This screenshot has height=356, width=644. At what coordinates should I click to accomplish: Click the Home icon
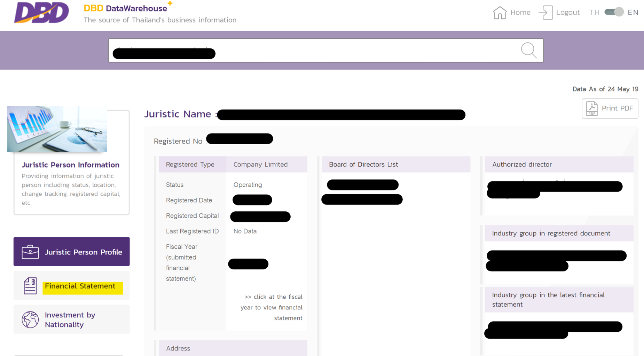tap(500, 12)
